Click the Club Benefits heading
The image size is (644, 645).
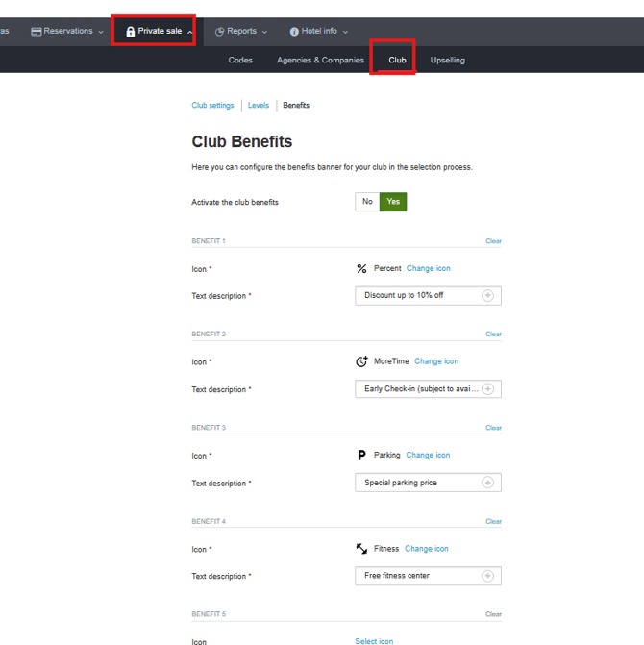coord(242,141)
